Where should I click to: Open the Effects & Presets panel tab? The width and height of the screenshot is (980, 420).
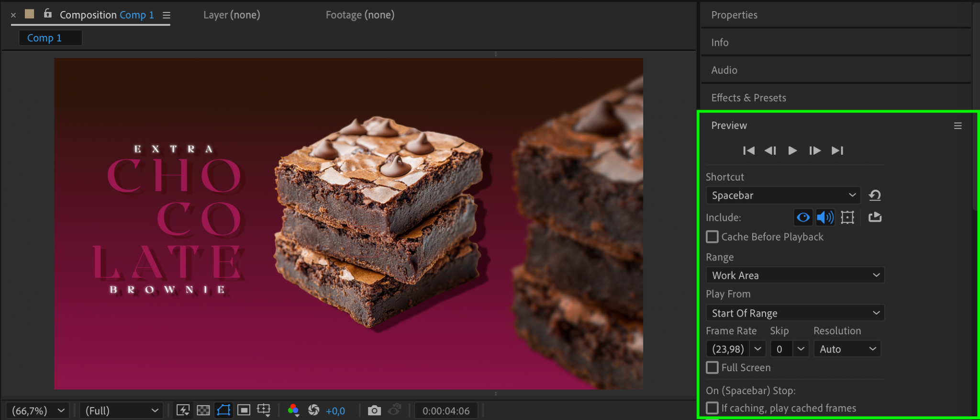(748, 98)
